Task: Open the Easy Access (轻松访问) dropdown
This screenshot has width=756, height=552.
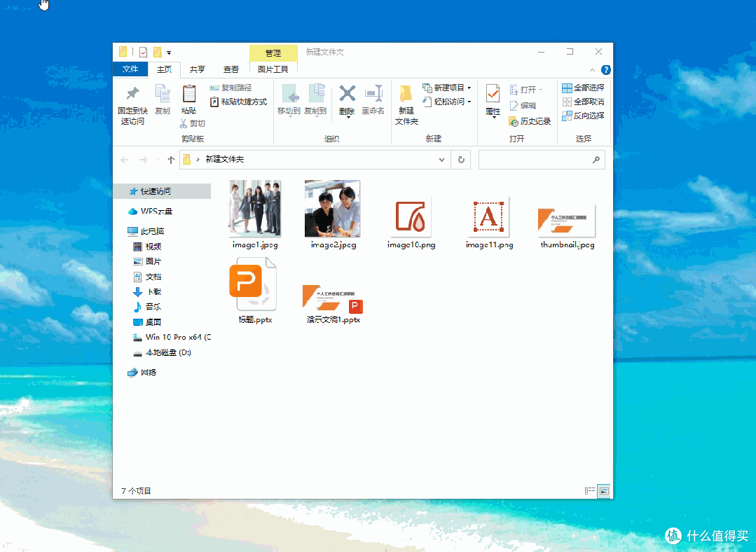Action: click(x=447, y=102)
